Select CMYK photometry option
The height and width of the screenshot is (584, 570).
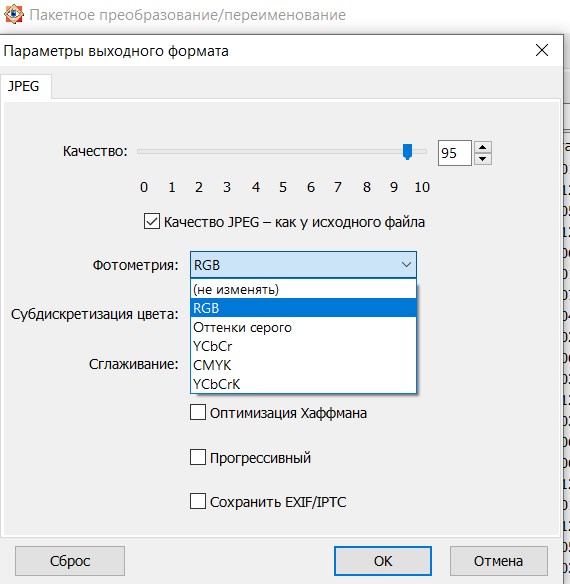click(x=303, y=365)
